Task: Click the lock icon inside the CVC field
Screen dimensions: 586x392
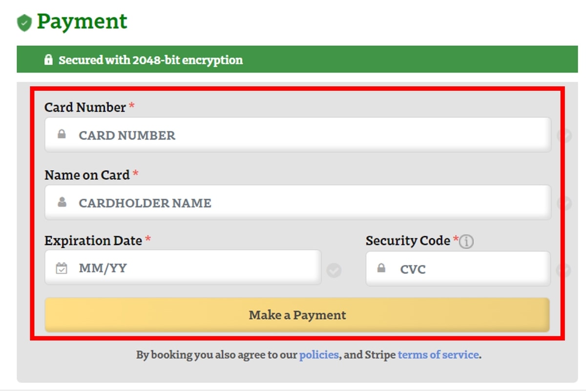Action: [x=381, y=268]
